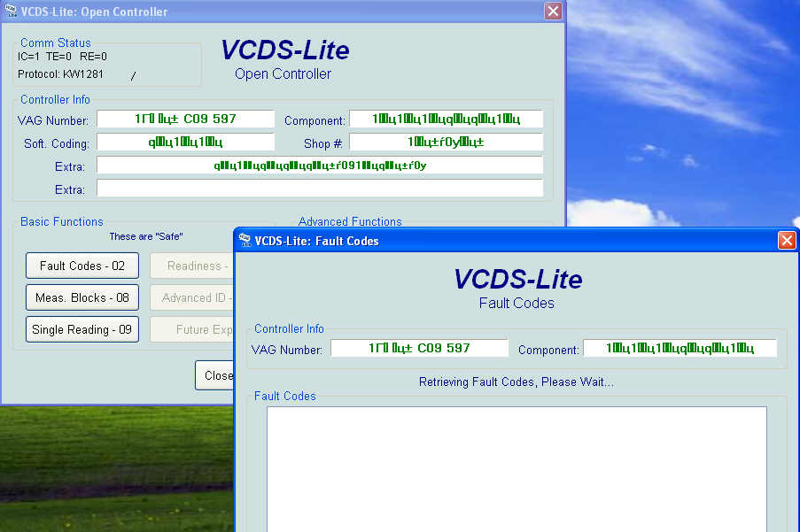
Task: Click the VCDS-Lite icon in Open Controller title bar
Action: point(10,12)
